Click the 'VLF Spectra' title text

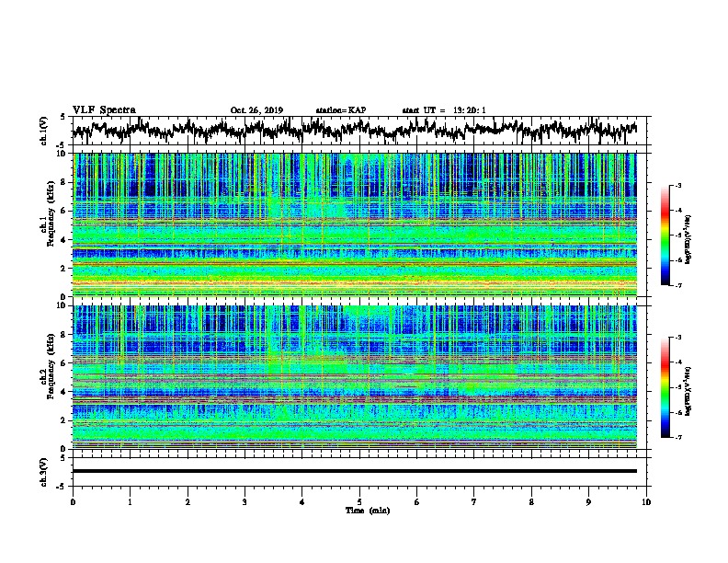(x=104, y=110)
